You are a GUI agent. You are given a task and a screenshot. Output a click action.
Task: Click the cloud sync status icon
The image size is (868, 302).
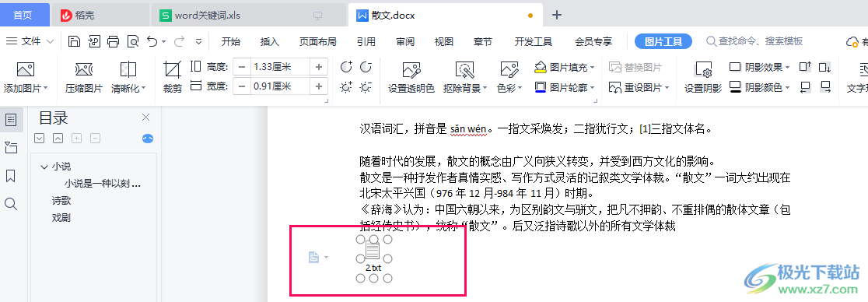click(x=852, y=41)
